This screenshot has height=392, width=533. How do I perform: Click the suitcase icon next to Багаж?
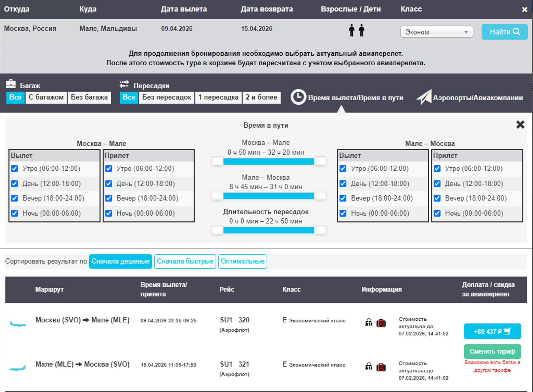point(11,84)
